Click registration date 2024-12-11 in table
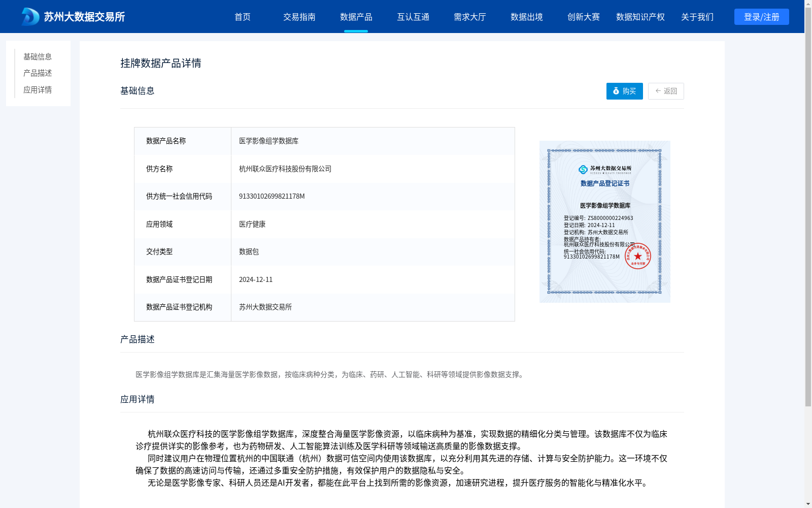 256,279
